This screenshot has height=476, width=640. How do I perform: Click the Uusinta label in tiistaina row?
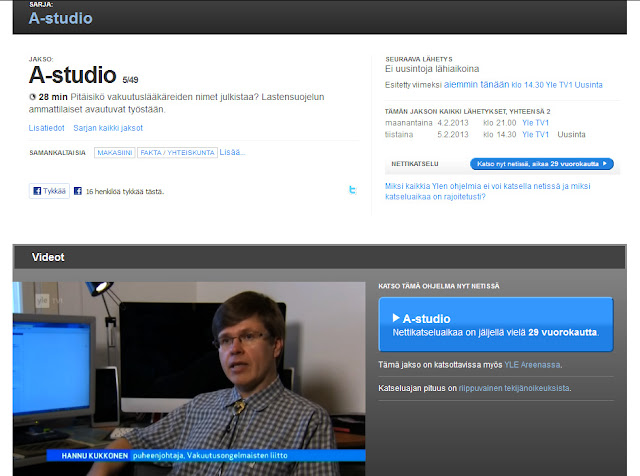[x=571, y=134]
